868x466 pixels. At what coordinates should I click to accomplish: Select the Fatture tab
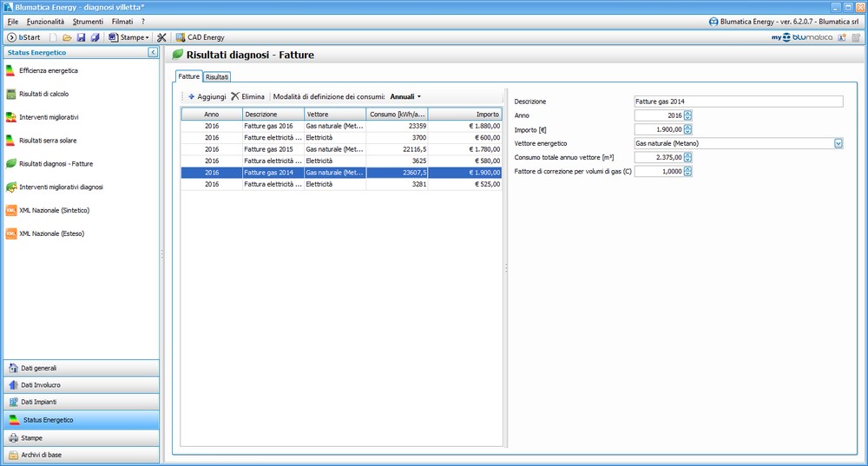point(188,76)
